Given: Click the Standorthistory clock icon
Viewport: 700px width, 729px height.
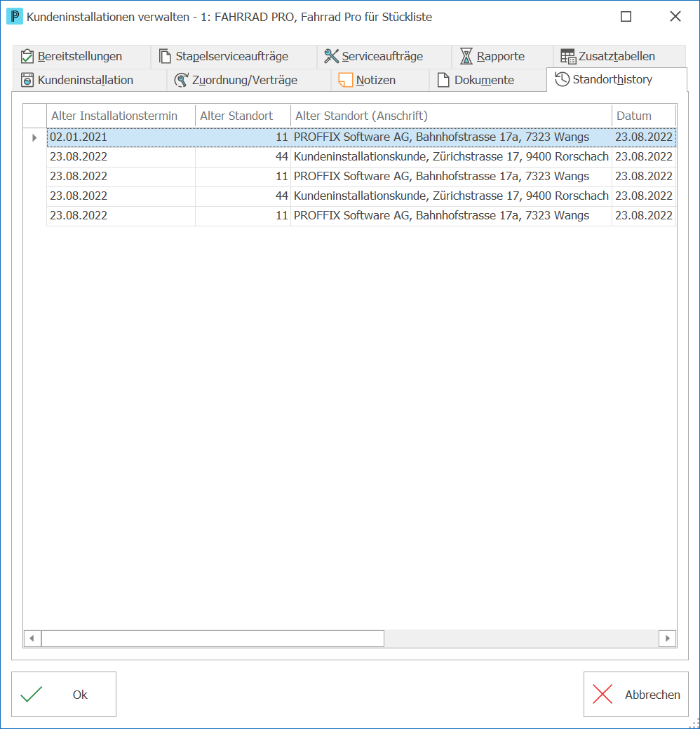Looking at the screenshot, I should (563, 79).
